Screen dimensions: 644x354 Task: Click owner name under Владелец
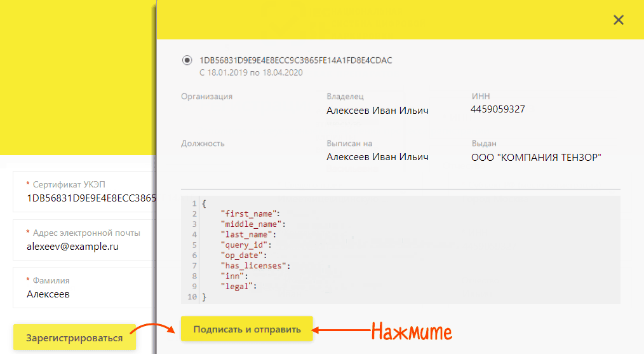pyautogui.click(x=377, y=111)
